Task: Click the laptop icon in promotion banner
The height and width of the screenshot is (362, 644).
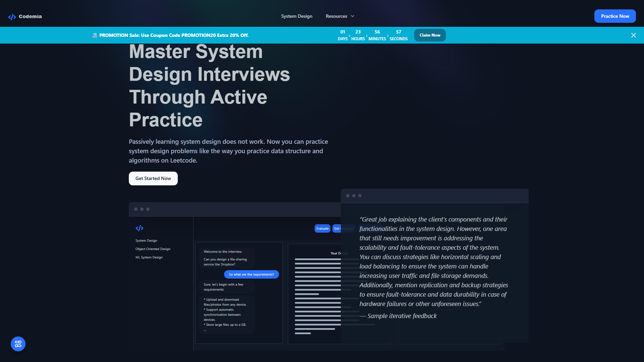Action: pos(95,35)
